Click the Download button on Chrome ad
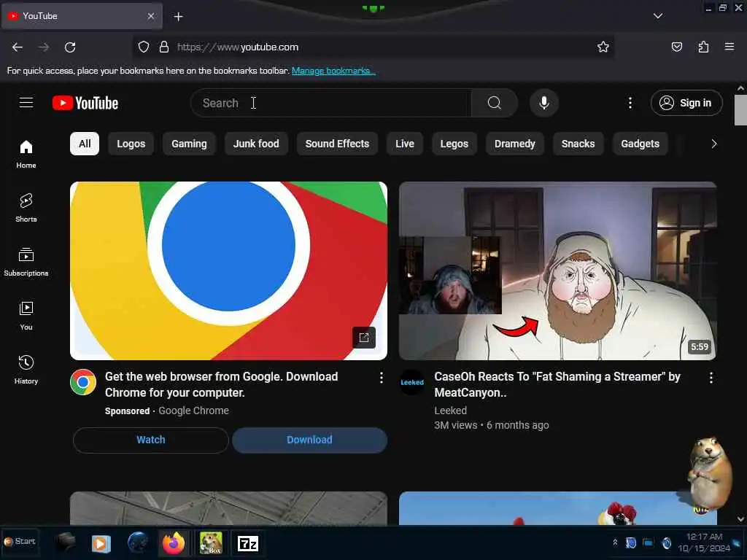Image resolution: width=747 pixels, height=560 pixels. coord(309,440)
